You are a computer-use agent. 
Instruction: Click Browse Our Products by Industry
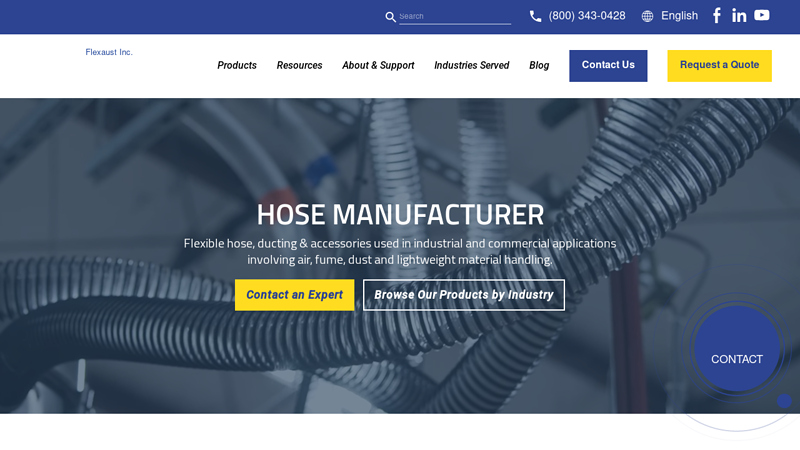pos(464,295)
